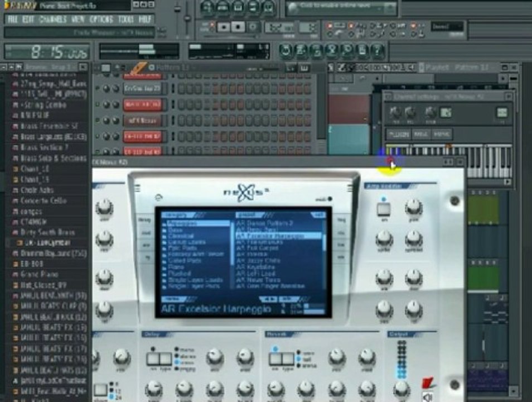The width and height of the screenshot is (532, 402).
Task: Click the online news bar
Action: 341,7
